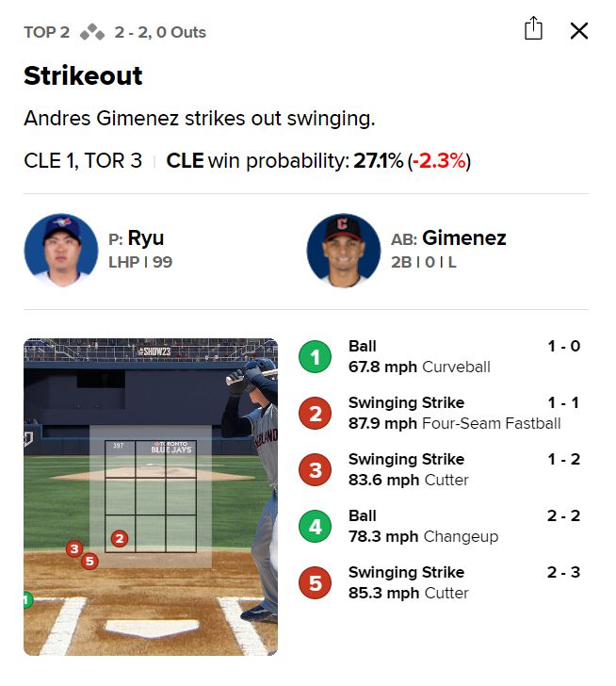Select green pitch 1 circle in list
The width and height of the screenshot is (616, 686).
pyautogui.click(x=316, y=357)
